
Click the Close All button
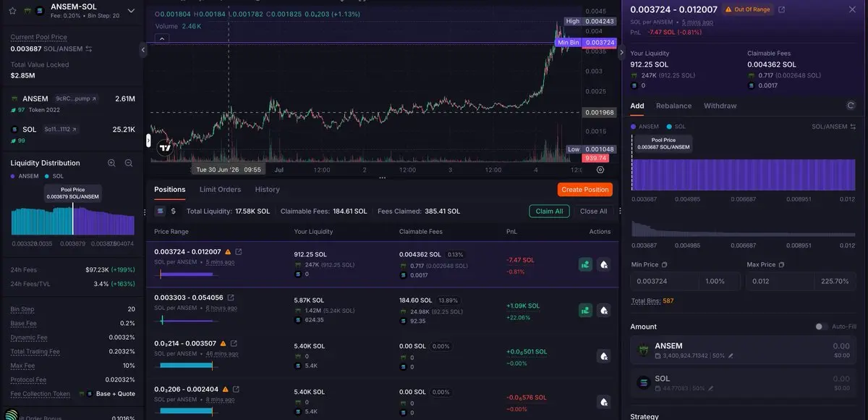click(x=594, y=211)
